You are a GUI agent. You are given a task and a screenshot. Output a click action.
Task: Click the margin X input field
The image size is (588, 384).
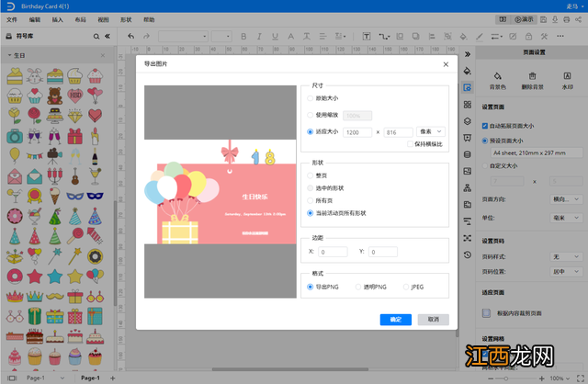click(x=333, y=252)
